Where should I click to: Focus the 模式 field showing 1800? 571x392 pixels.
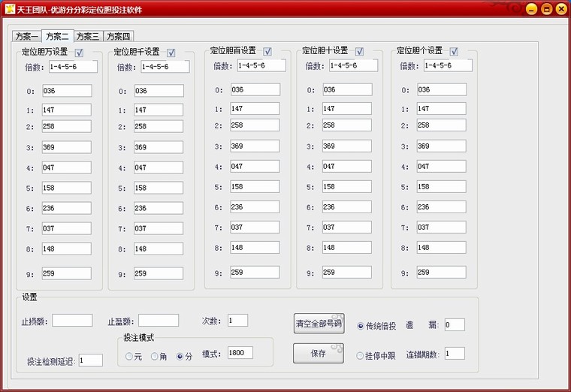235,352
